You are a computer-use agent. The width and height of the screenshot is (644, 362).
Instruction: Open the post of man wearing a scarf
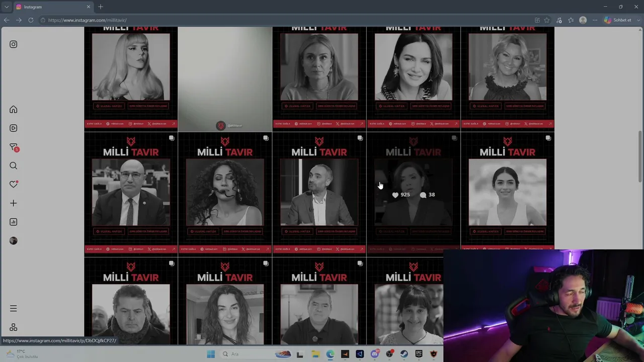tap(131, 301)
